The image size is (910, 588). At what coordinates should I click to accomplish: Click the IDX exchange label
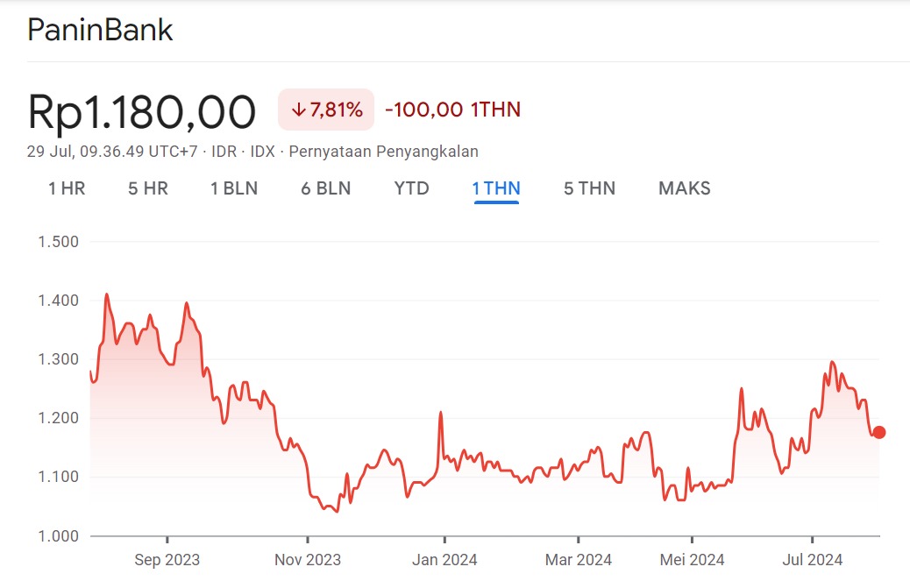[x=262, y=152]
